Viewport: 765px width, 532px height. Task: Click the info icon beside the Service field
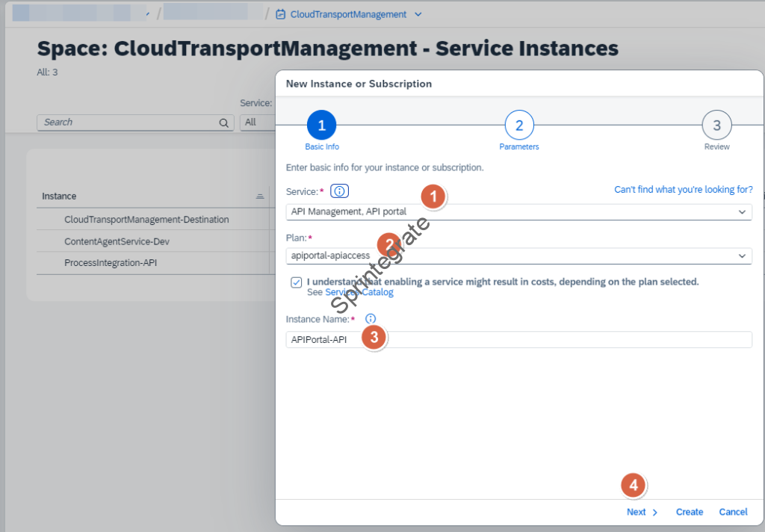coord(339,191)
